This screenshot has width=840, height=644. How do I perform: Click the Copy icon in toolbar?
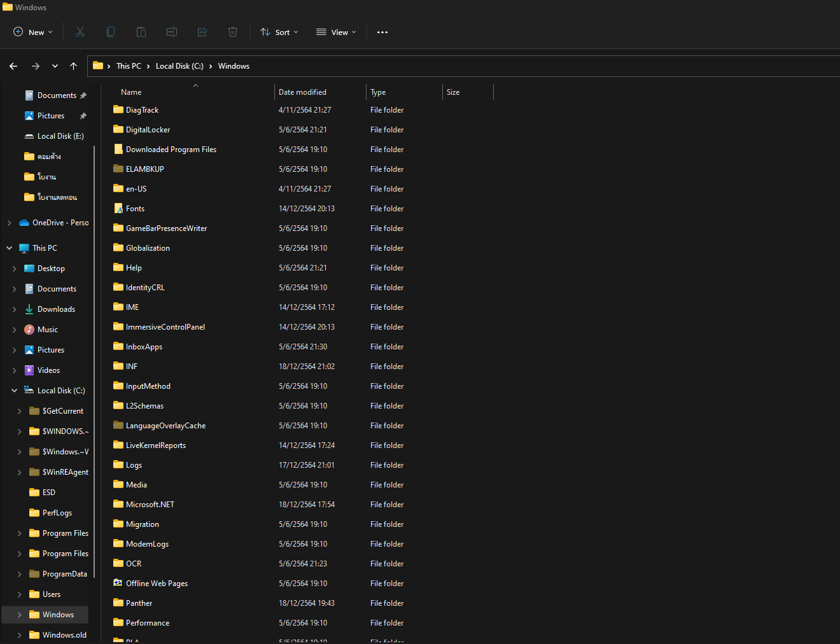point(111,32)
